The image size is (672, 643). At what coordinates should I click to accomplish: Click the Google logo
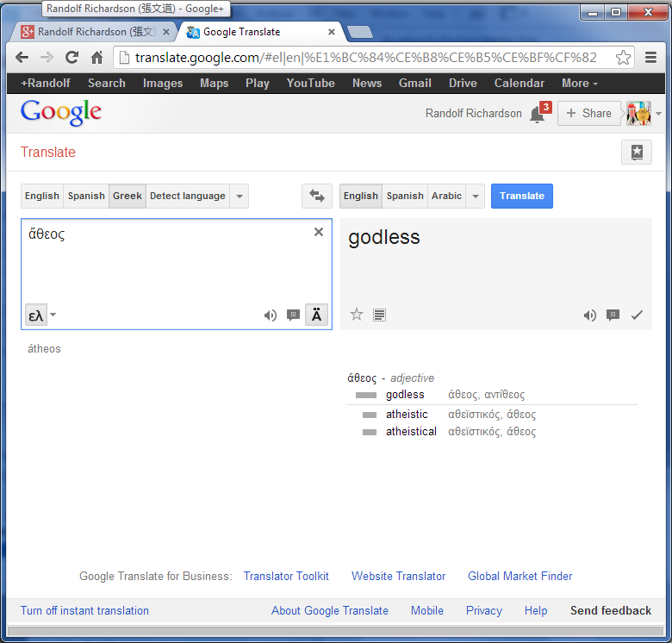tap(61, 112)
